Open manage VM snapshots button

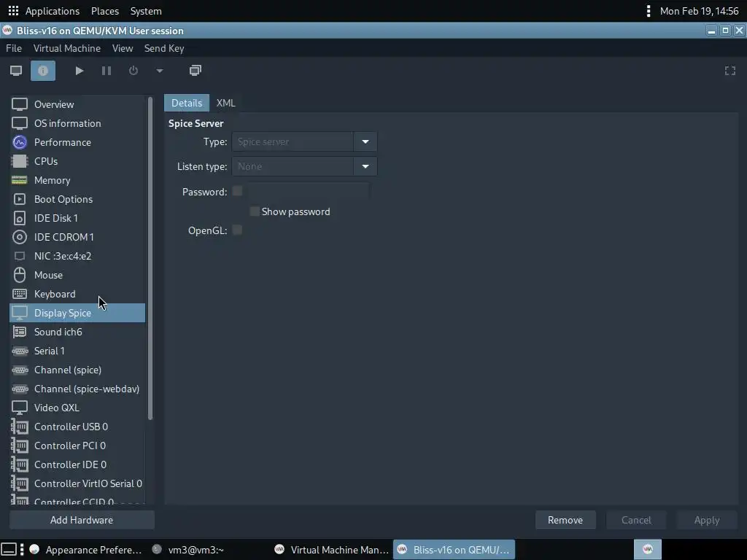(x=196, y=71)
